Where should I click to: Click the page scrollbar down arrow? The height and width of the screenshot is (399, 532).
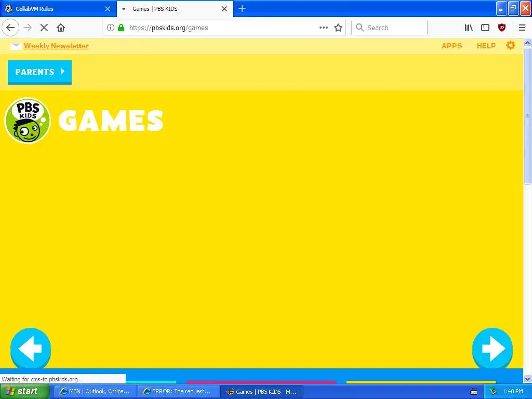(x=527, y=379)
